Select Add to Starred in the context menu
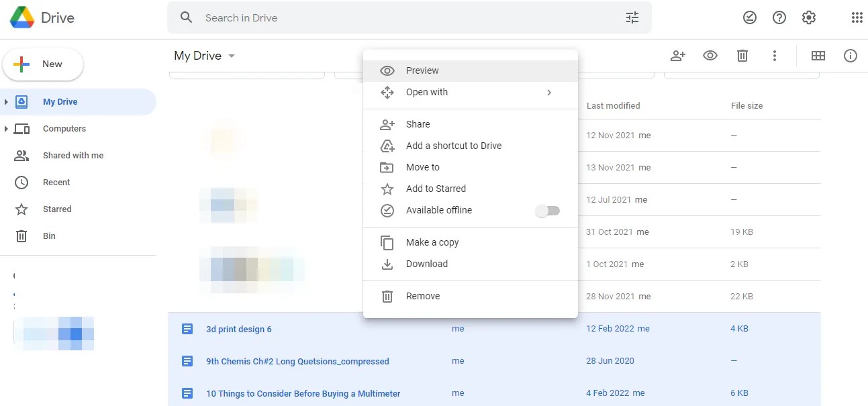This screenshot has height=406, width=868. click(436, 189)
